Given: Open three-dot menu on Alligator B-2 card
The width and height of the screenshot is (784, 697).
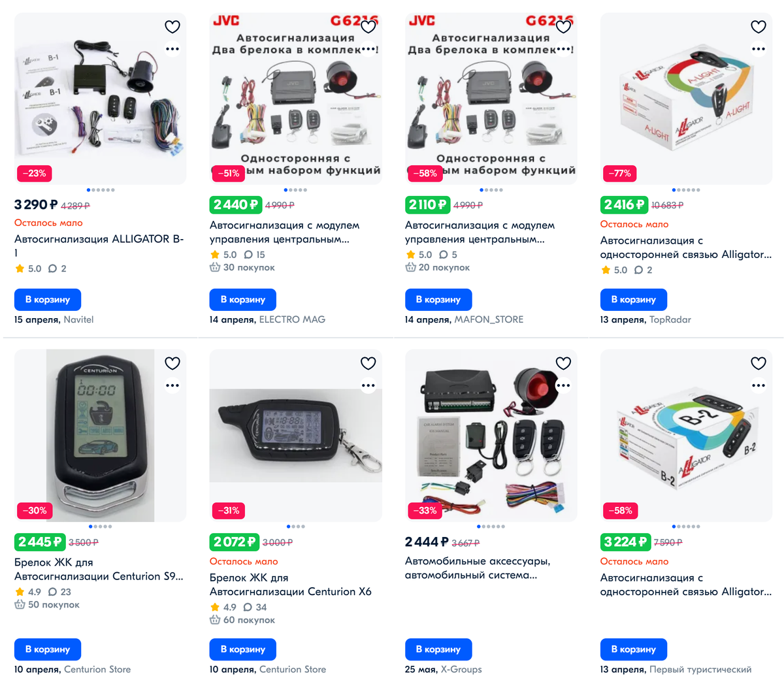Looking at the screenshot, I should pos(759,385).
